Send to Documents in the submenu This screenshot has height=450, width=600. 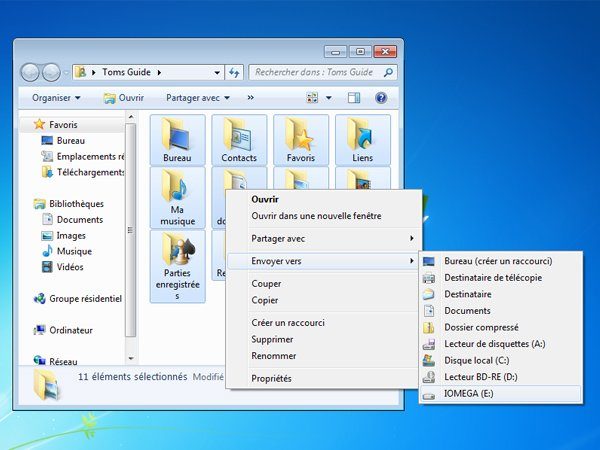click(501, 310)
